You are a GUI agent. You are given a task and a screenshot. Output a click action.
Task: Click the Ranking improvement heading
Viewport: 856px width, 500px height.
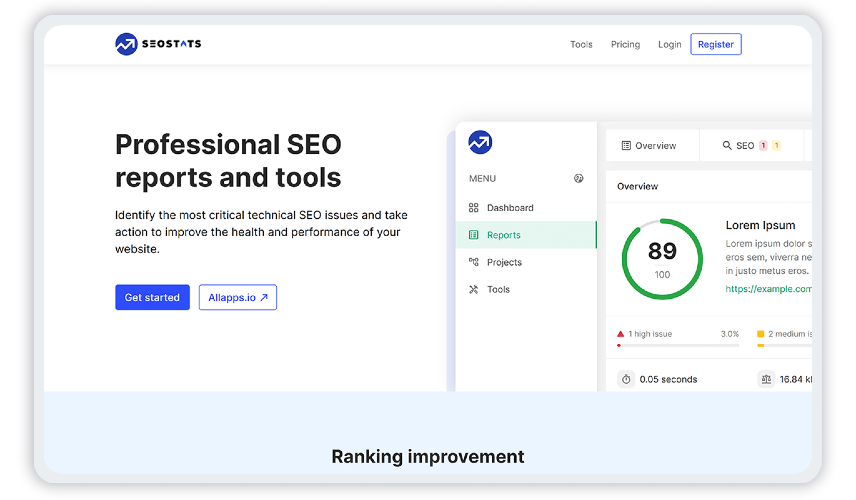pyautogui.click(x=427, y=456)
